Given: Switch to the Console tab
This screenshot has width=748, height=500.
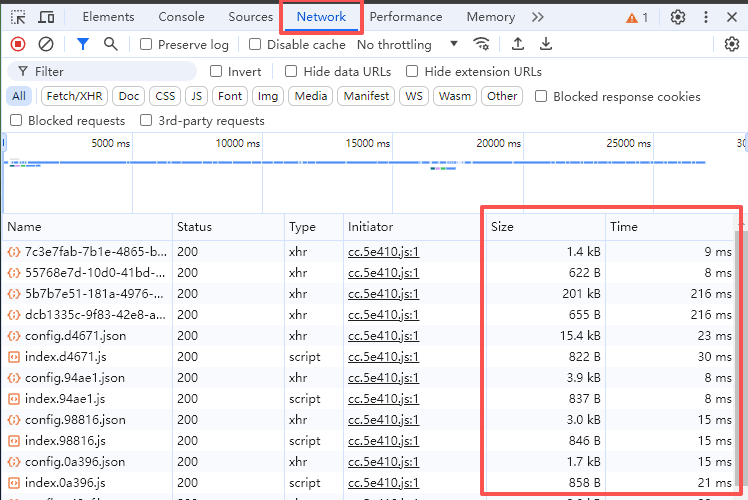Looking at the screenshot, I should click(x=181, y=17).
